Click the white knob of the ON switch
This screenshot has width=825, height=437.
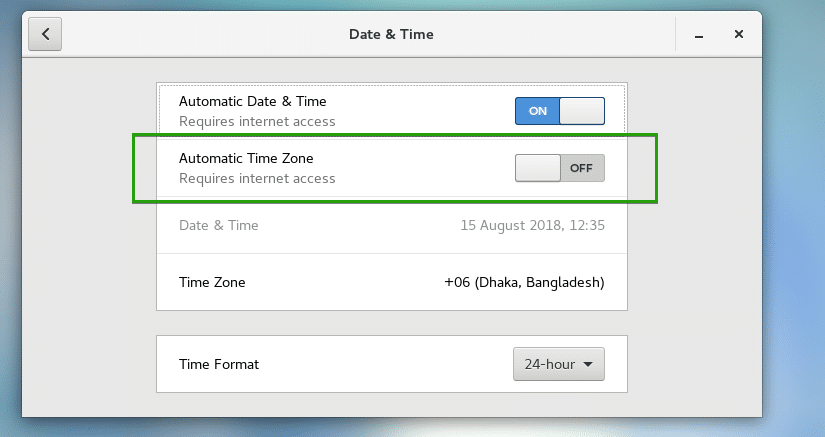point(582,111)
